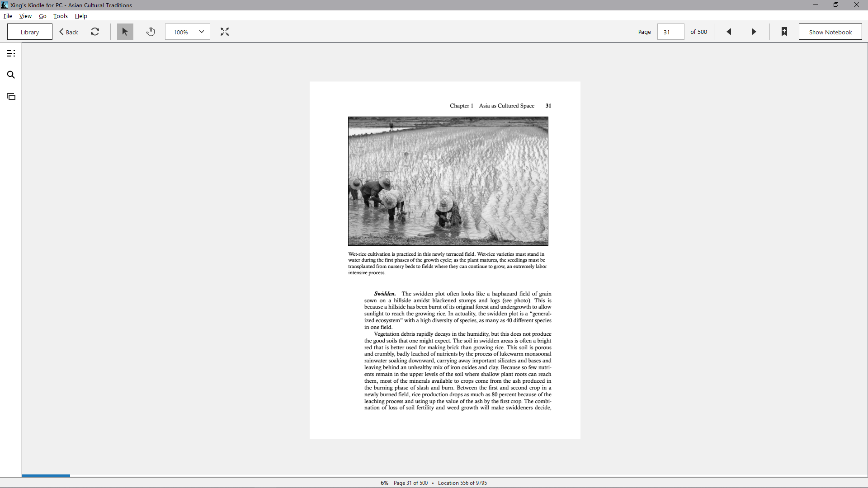Close the Kindle window

pyautogui.click(x=857, y=5)
